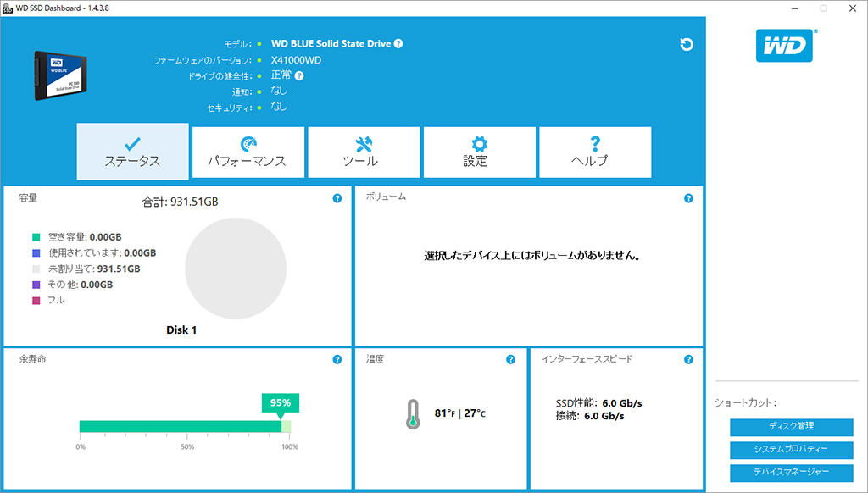The height and width of the screenshot is (493, 868).
Task: Click the 95% life indicator label
Action: pos(280,403)
